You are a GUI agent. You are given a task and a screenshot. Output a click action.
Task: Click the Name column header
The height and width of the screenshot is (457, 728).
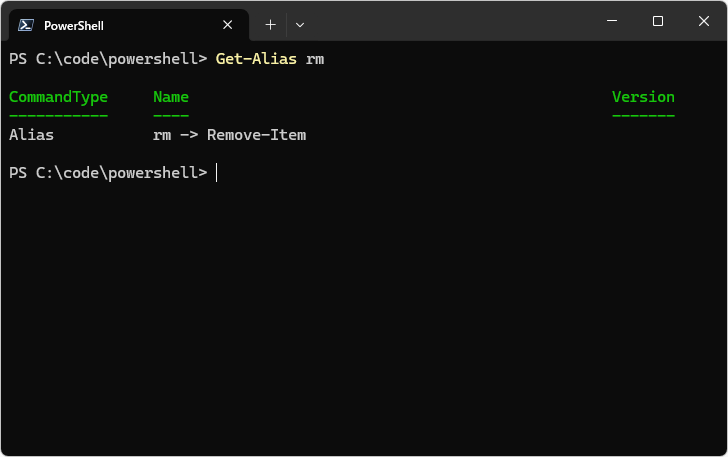click(171, 97)
